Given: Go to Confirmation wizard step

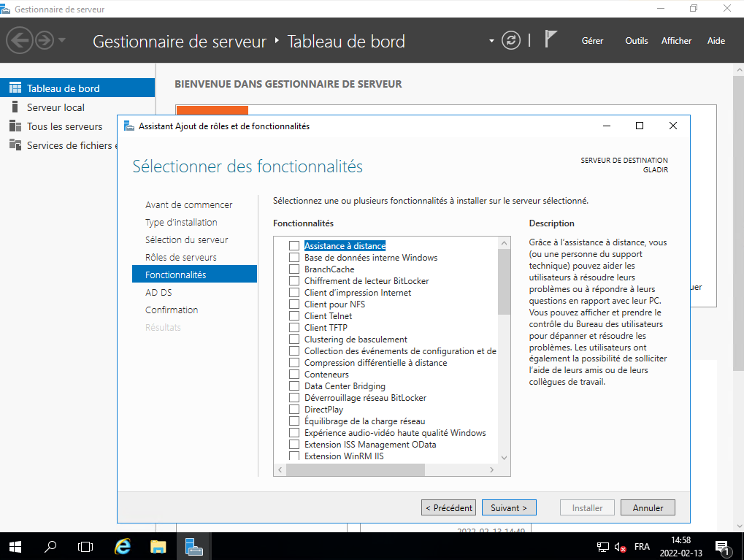Looking at the screenshot, I should click(172, 310).
